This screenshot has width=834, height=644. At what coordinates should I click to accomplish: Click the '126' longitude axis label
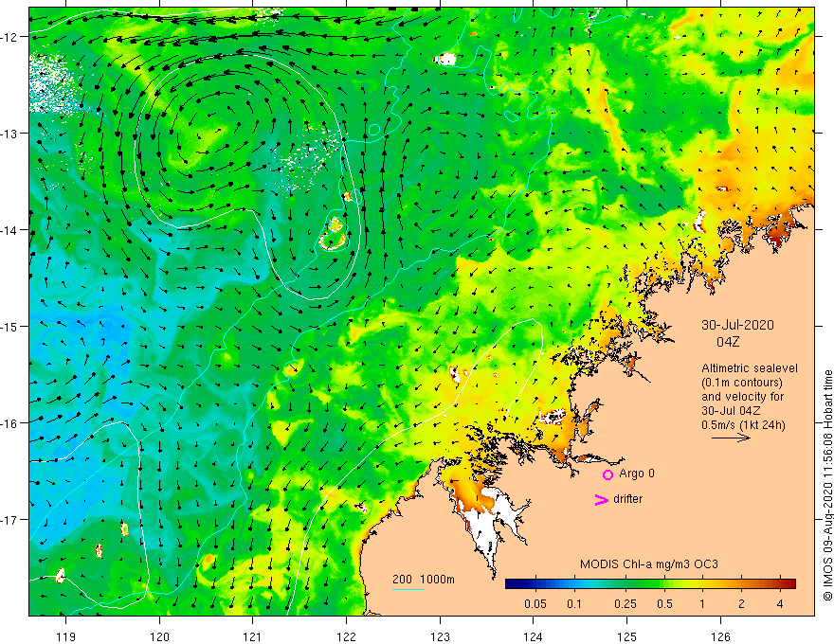(x=720, y=636)
